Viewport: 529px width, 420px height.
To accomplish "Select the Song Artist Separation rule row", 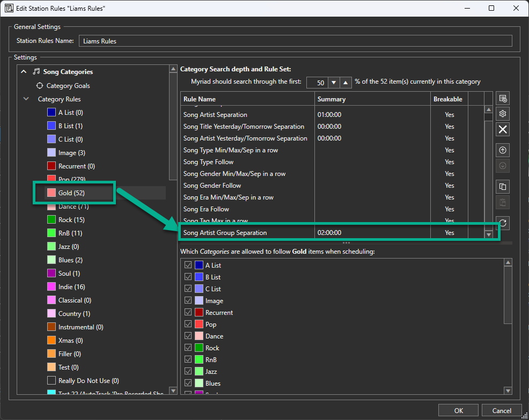I will [x=332, y=115].
